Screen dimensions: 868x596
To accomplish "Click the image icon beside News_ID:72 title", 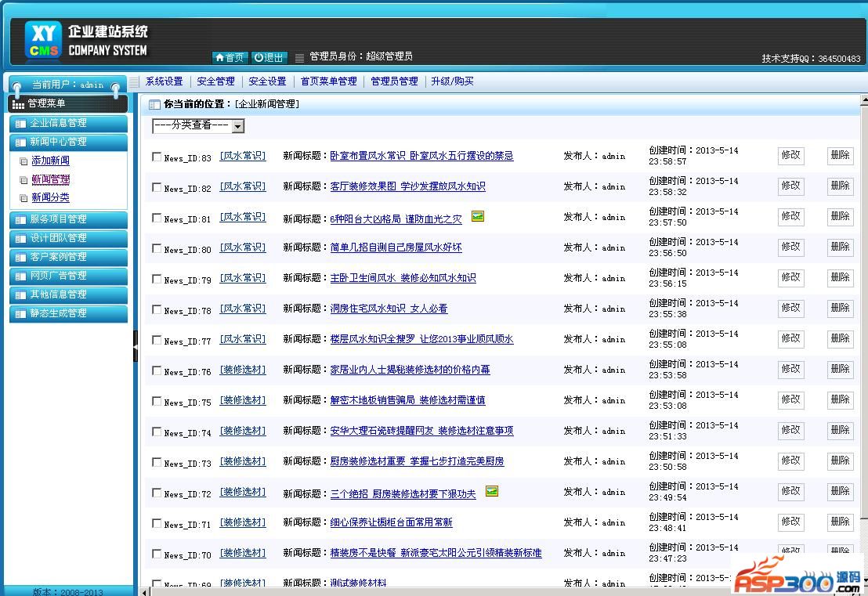I will [x=491, y=491].
